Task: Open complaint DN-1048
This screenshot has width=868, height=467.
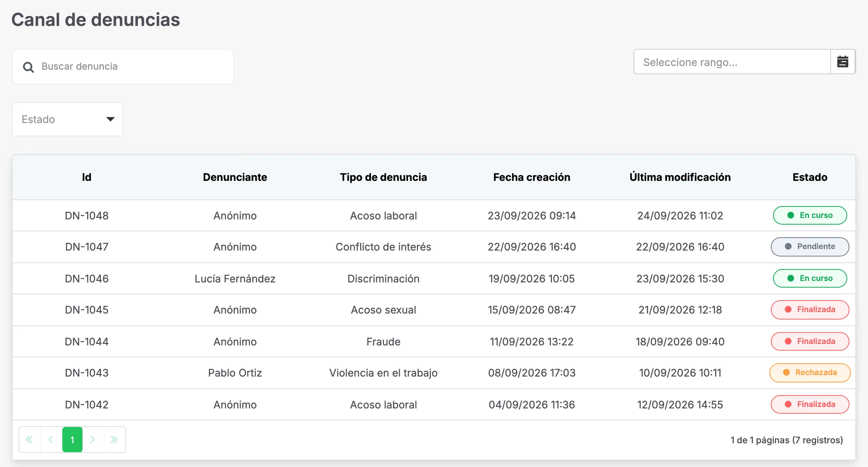Action: click(87, 216)
